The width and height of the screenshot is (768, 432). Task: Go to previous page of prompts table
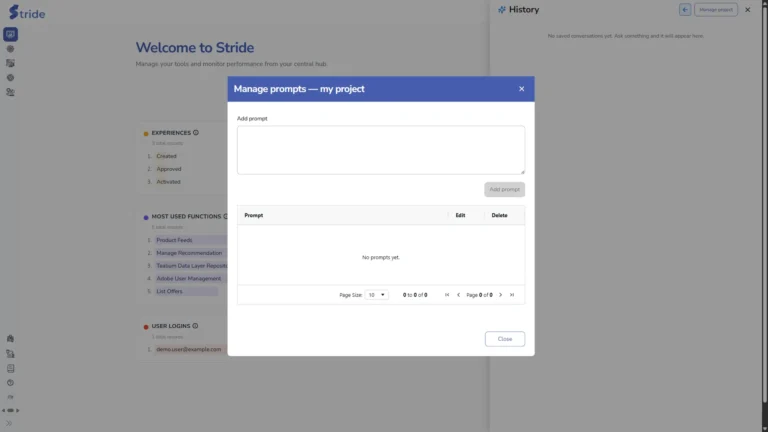pos(458,295)
